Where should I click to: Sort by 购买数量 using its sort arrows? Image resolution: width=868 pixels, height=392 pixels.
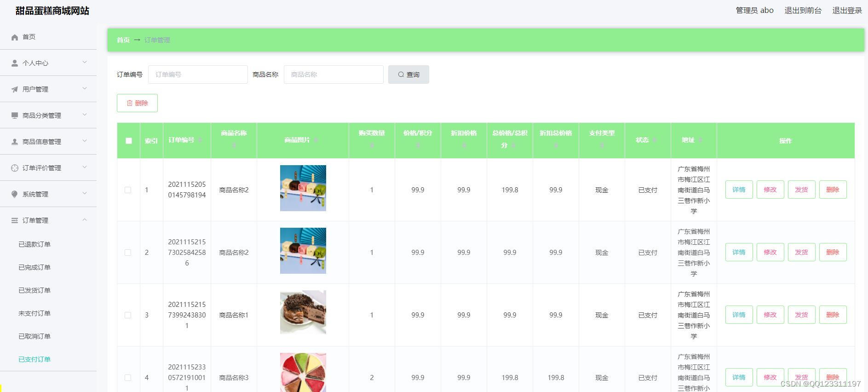(372, 145)
